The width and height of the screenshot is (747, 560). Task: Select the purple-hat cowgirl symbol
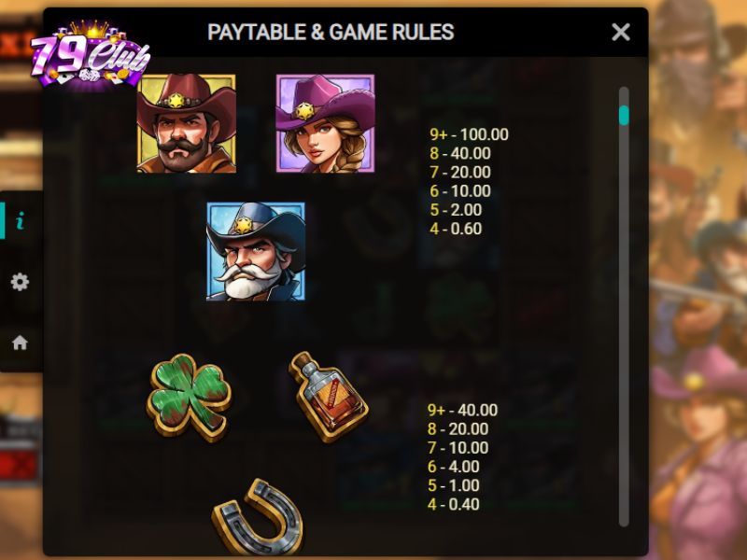[x=325, y=123]
